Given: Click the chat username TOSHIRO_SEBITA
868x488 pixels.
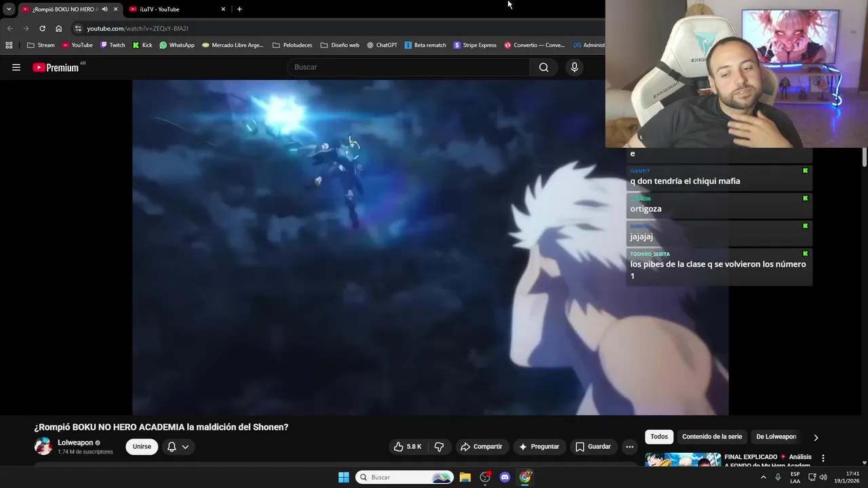Looking at the screenshot, I should click(x=650, y=254).
